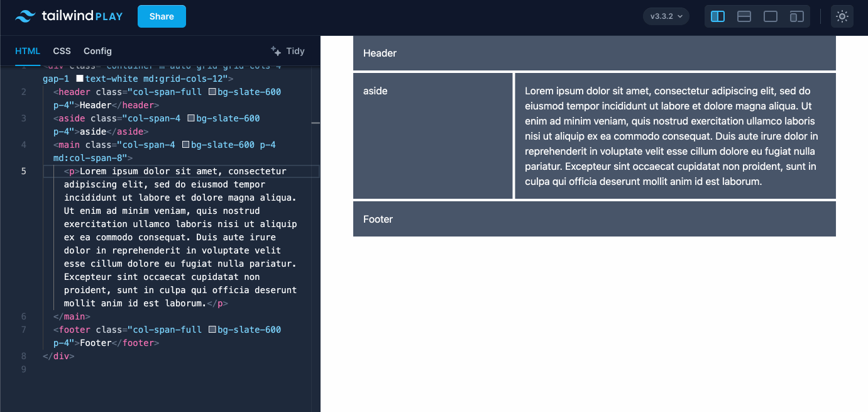868x412 pixels.
Task: Open responsive design preview mode icon
Action: tap(797, 16)
